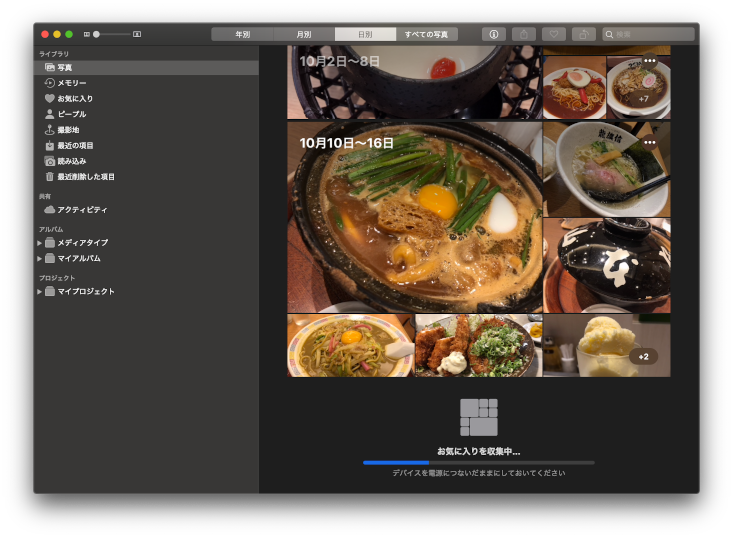The image size is (733, 538).
Task: Click the お気に入りを収集中 progress bar
Action: click(479, 463)
